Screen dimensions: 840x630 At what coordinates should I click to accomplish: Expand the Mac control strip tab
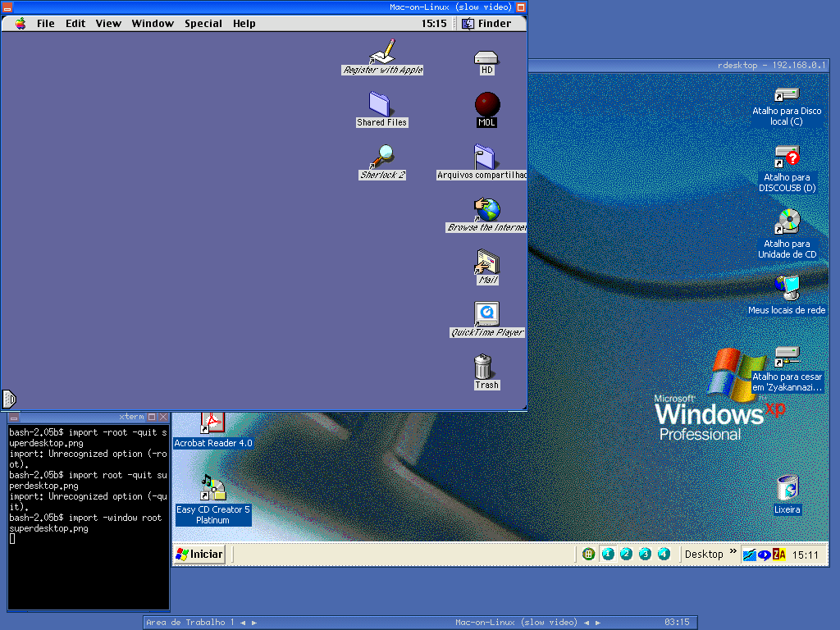click(x=9, y=399)
